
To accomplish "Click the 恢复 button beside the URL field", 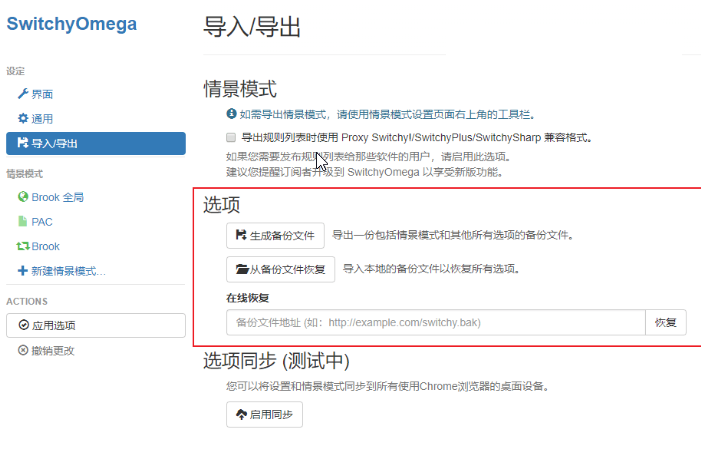I will [666, 322].
